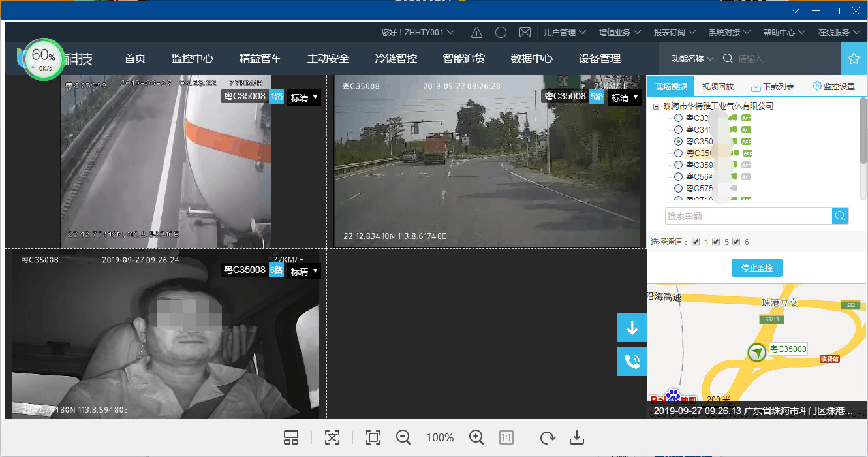
Task: Collapse the 珠海市华特雅工业气体有限公司 tree node
Action: pyautogui.click(x=656, y=106)
